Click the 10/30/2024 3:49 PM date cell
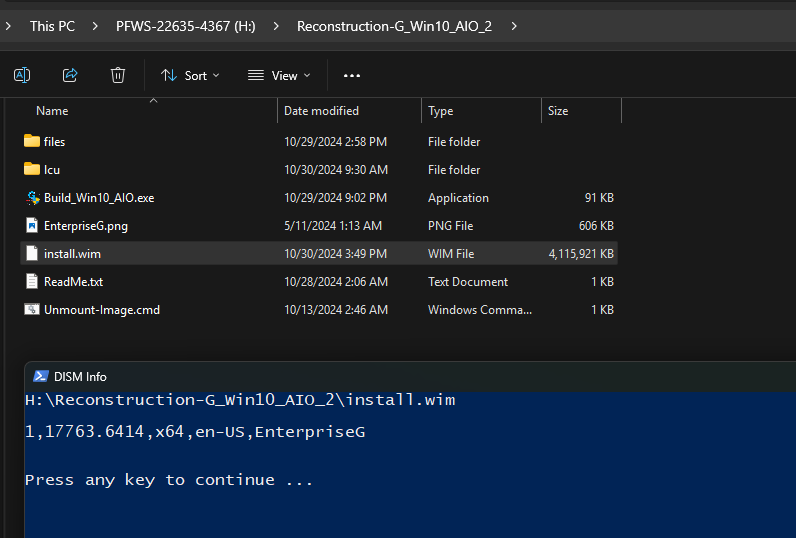796x538 pixels. pyautogui.click(x=336, y=254)
